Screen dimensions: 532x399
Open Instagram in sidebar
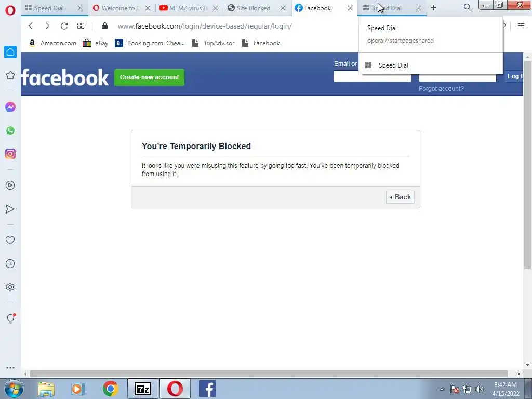tap(10, 154)
